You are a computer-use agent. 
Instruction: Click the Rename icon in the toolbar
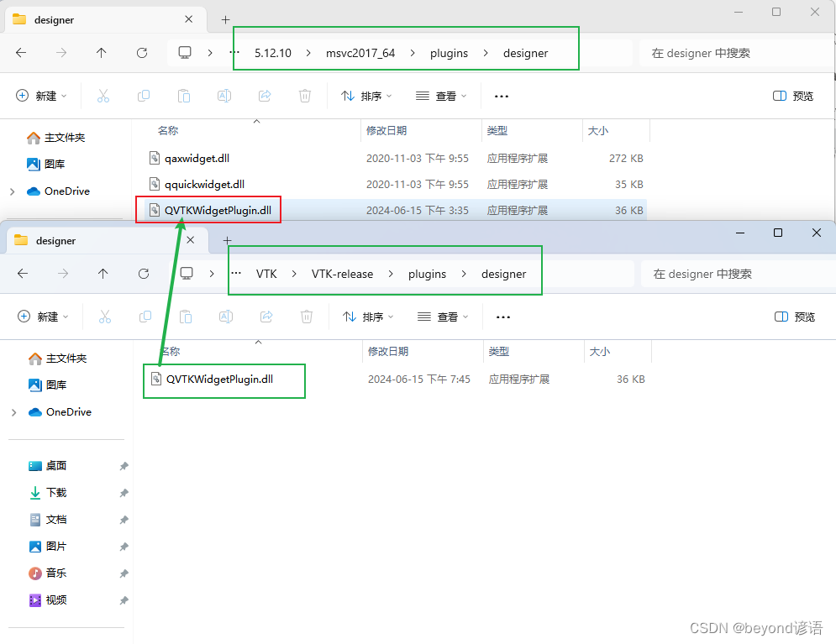(x=223, y=95)
